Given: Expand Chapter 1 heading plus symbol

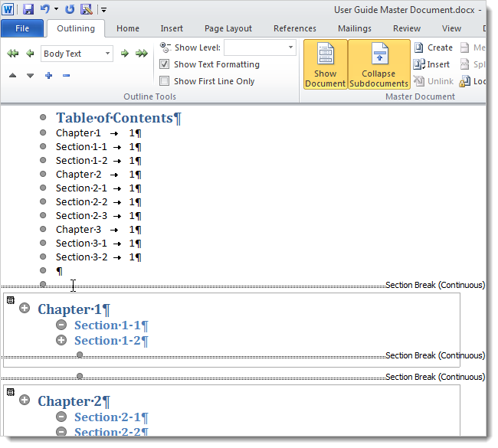Looking at the screenshot, I should point(25,309).
